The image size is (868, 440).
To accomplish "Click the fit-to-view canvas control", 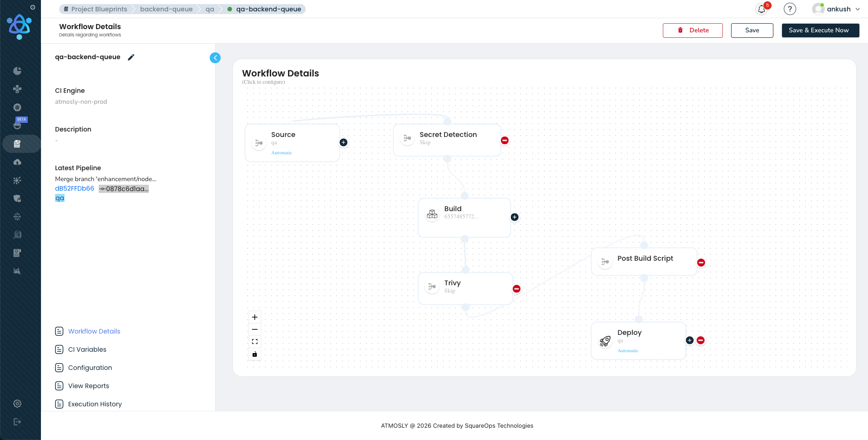I will (255, 341).
